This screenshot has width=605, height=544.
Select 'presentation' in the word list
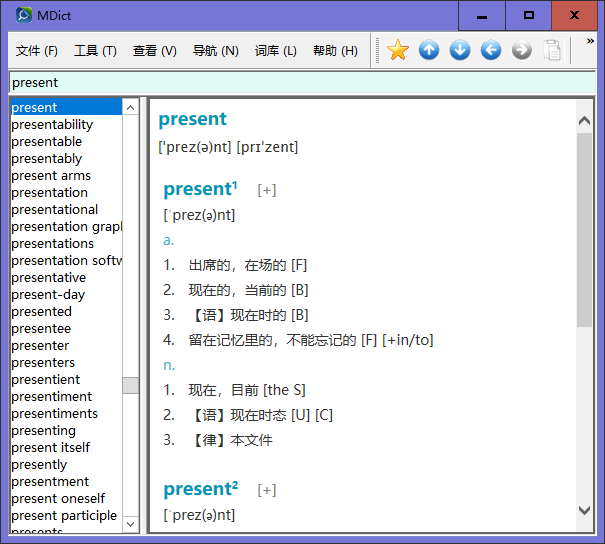(50, 192)
